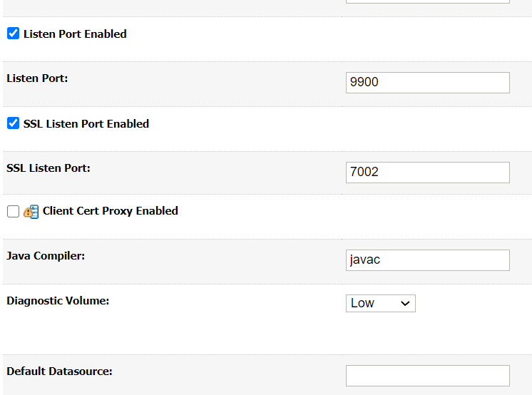Click the Listen Port Enabled label text

(75, 34)
